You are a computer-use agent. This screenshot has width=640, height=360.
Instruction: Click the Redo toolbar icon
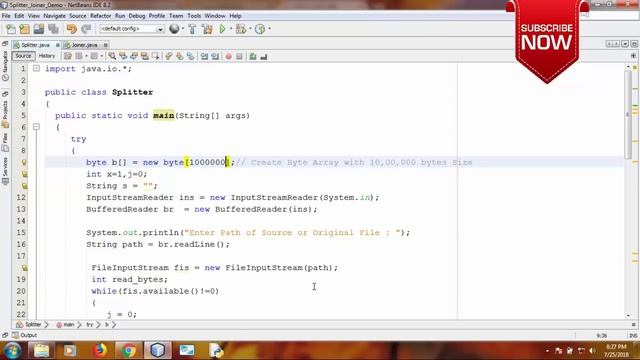tap(86, 29)
